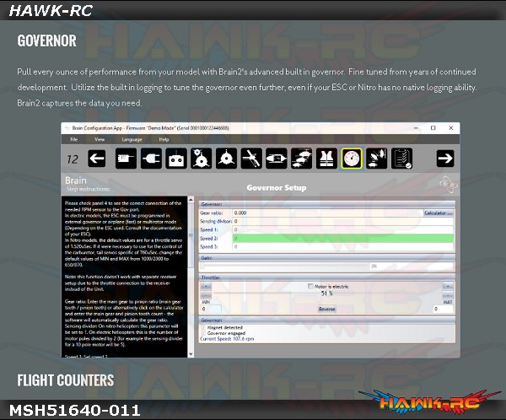Click the MSH51640-011 product code
Image resolution: width=506 pixels, height=420 pixels.
pyautogui.click(x=75, y=411)
